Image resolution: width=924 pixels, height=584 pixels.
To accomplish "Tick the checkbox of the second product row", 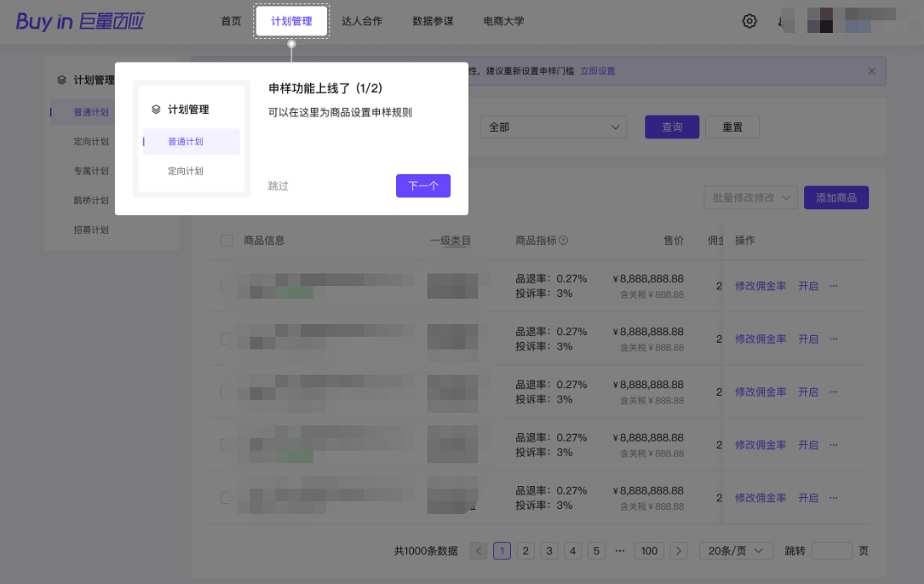I will click(x=226, y=339).
